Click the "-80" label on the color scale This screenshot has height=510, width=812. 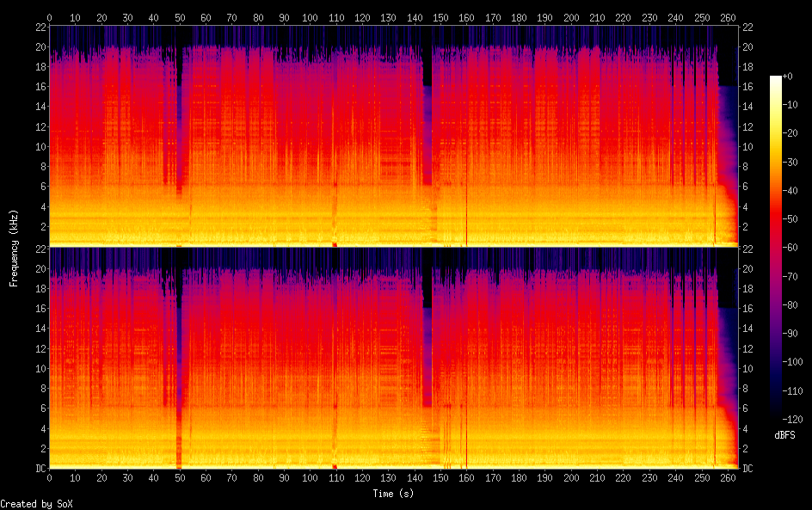coord(790,305)
